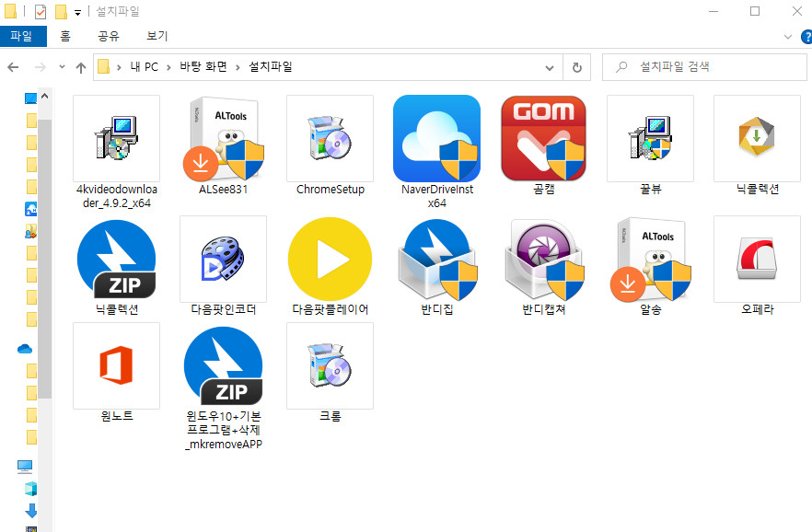Select 내 PC monitor icon in navigation pane
The width and height of the screenshot is (812, 532).
coord(25,467)
